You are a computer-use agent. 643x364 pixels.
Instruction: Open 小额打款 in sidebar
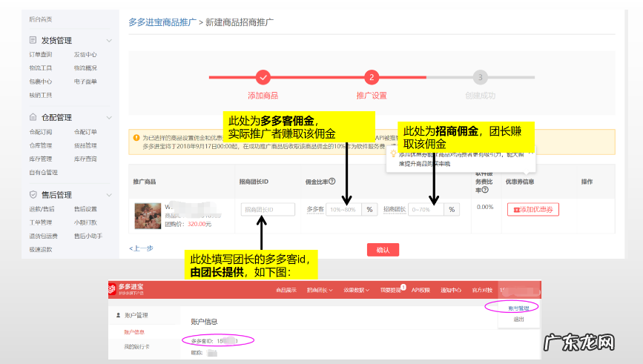coord(85,222)
